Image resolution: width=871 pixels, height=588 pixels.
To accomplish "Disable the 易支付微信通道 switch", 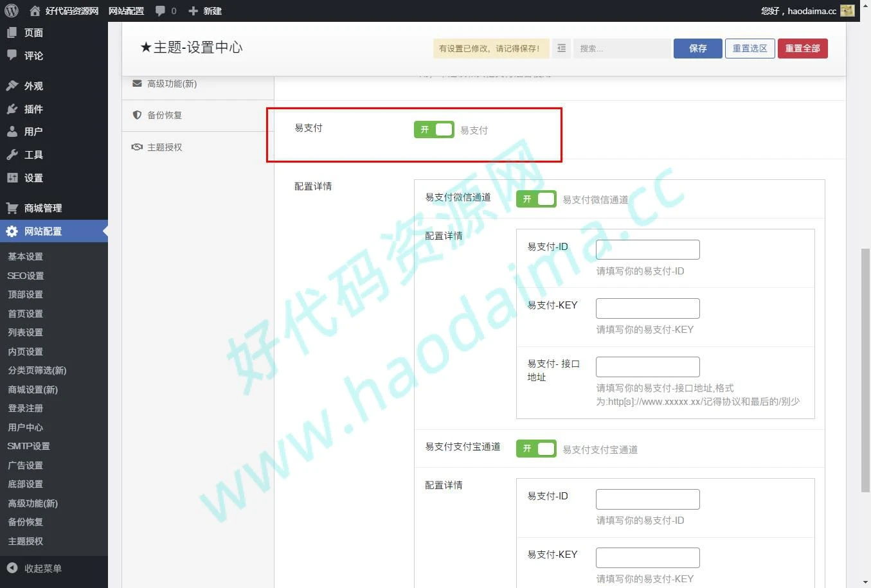I will tap(536, 199).
